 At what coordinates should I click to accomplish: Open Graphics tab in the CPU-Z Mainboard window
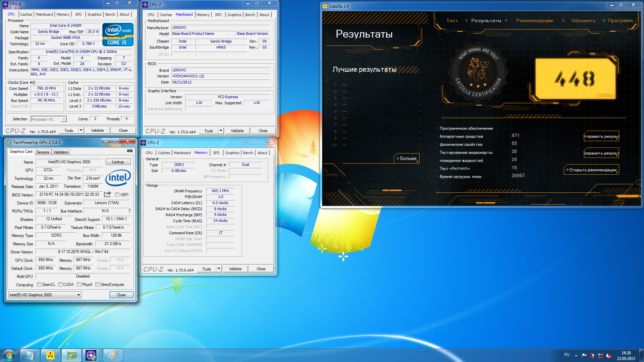(234, 15)
